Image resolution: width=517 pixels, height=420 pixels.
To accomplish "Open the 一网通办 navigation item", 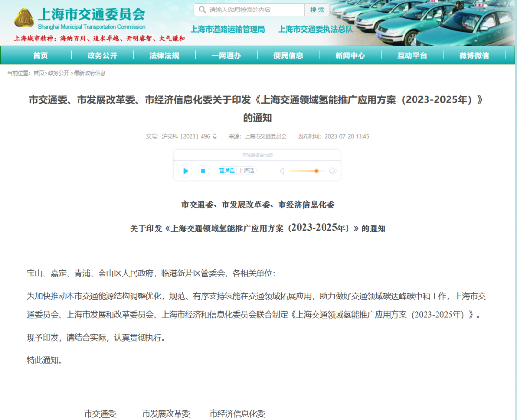I will point(226,55).
